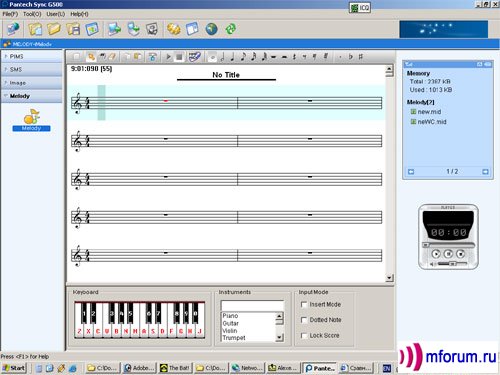Click the Instruments list scroll down arrow
The width and height of the screenshot is (500, 375).
280,338
